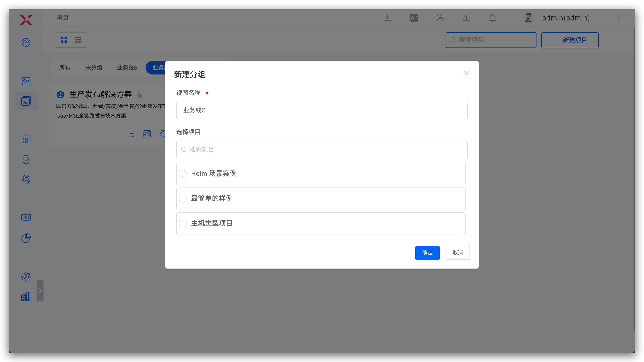Screen dimensions: 644x362
Task: Click the 取消 cancel button
Action: coord(457,253)
